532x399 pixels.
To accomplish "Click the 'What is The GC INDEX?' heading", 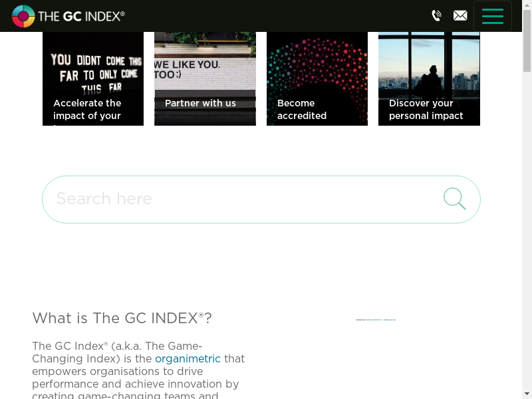I will 122,318.
